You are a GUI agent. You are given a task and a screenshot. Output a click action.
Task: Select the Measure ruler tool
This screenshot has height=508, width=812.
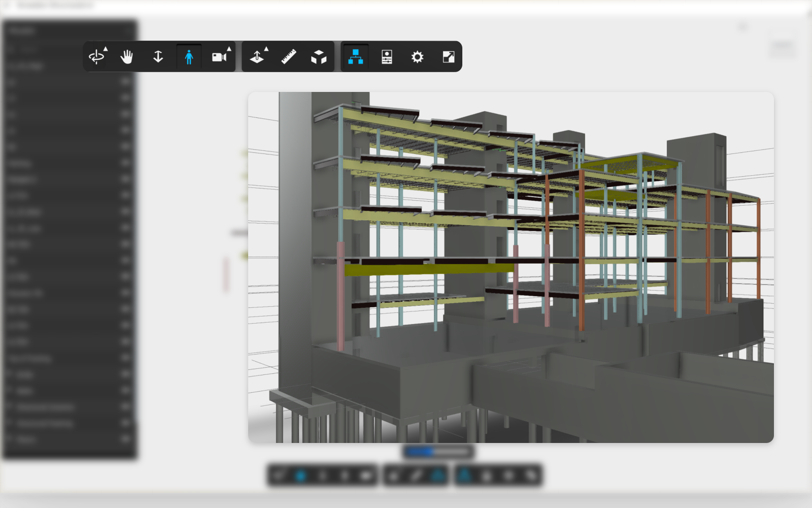coord(289,56)
